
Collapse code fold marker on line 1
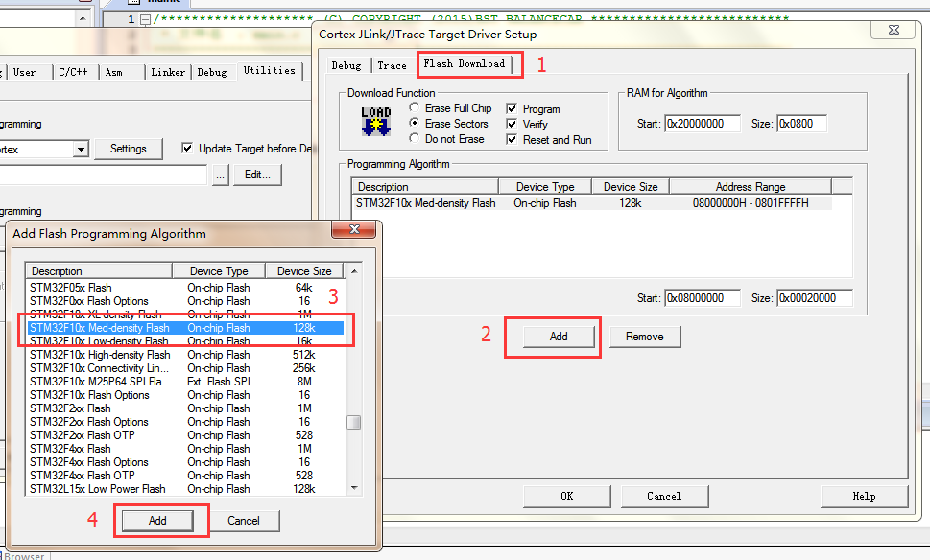point(145,19)
